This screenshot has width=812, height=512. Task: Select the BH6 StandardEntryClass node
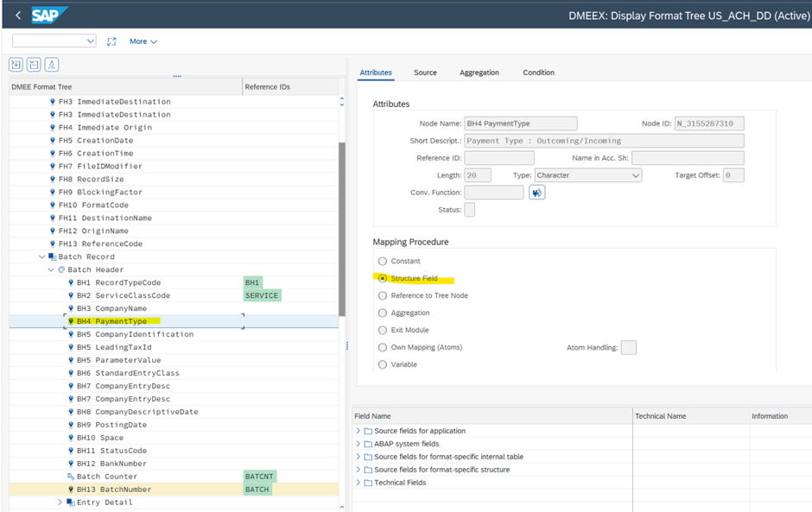click(x=128, y=373)
